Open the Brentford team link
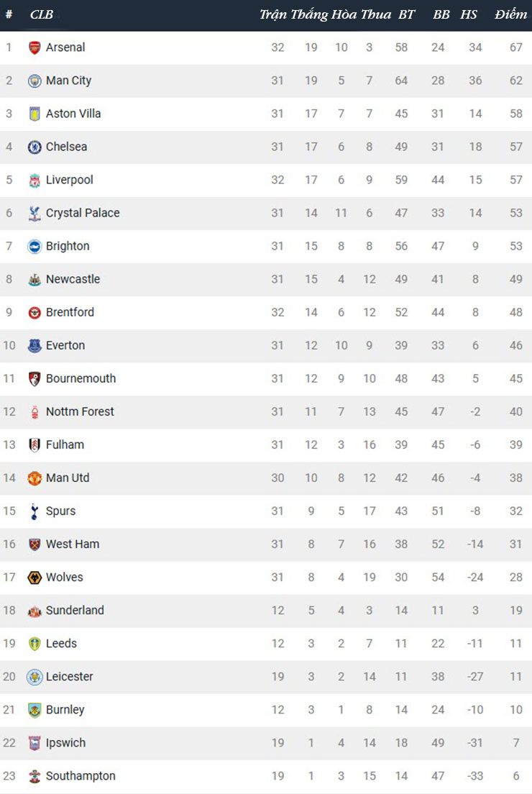The image size is (532, 794). pyautogui.click(x=70, y=312)
